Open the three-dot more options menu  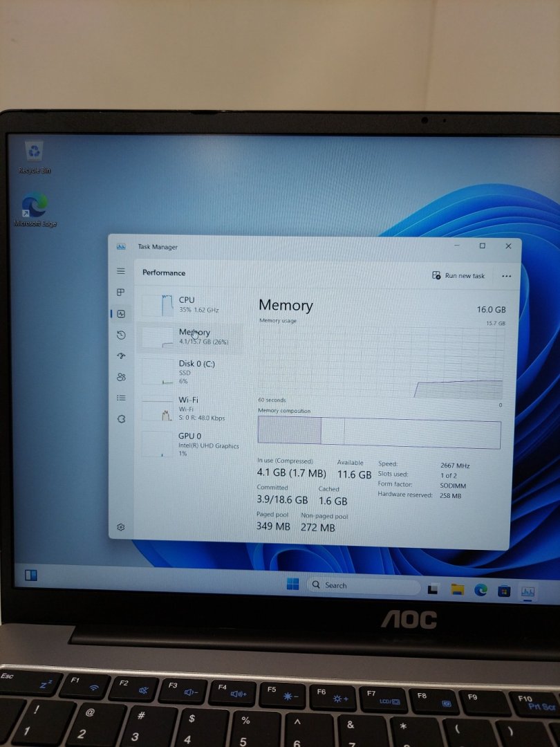click(506, 276)
